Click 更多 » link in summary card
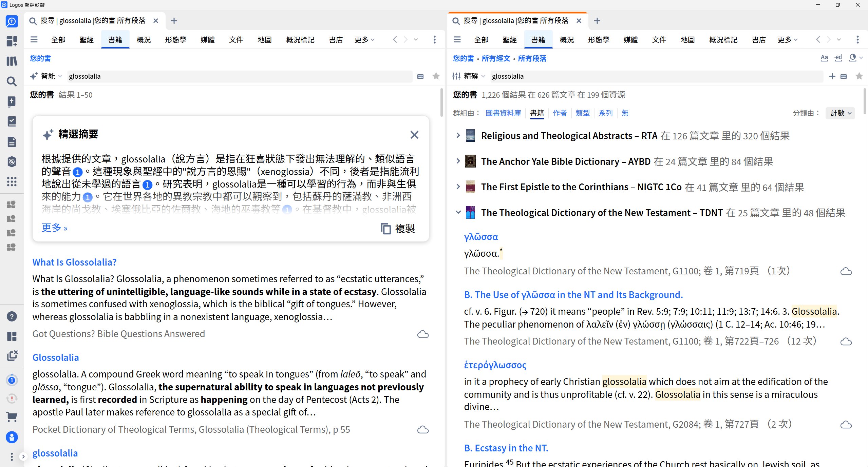 coord(55,228)
